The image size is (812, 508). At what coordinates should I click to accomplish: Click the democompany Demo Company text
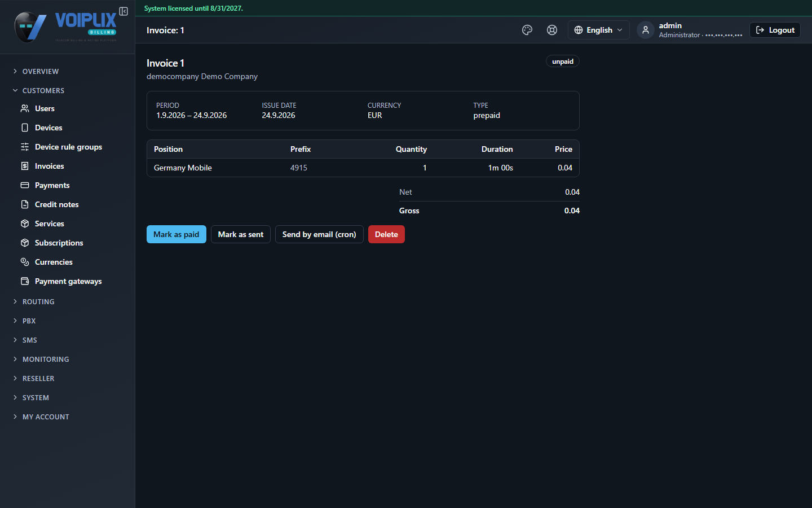tap(202, 76)
